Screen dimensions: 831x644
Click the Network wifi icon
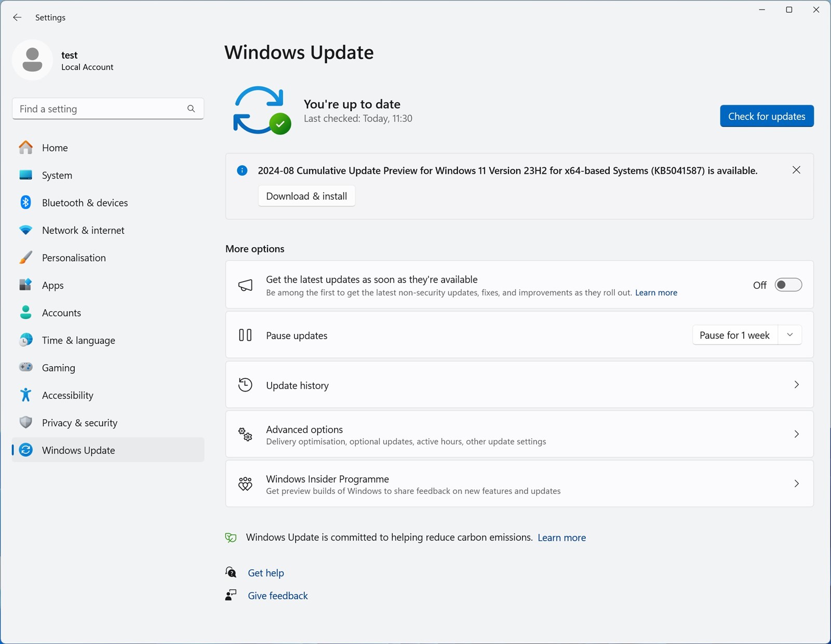click(x=25, y=230)
